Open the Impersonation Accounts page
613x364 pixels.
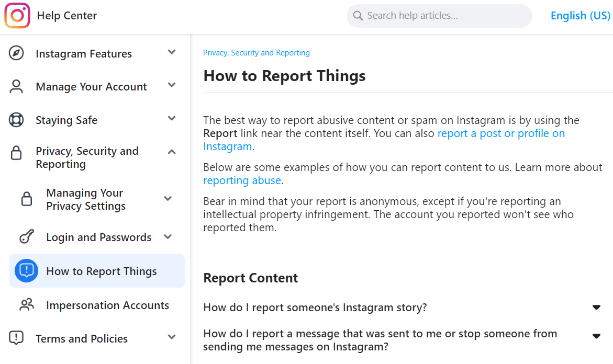(107, 305)
